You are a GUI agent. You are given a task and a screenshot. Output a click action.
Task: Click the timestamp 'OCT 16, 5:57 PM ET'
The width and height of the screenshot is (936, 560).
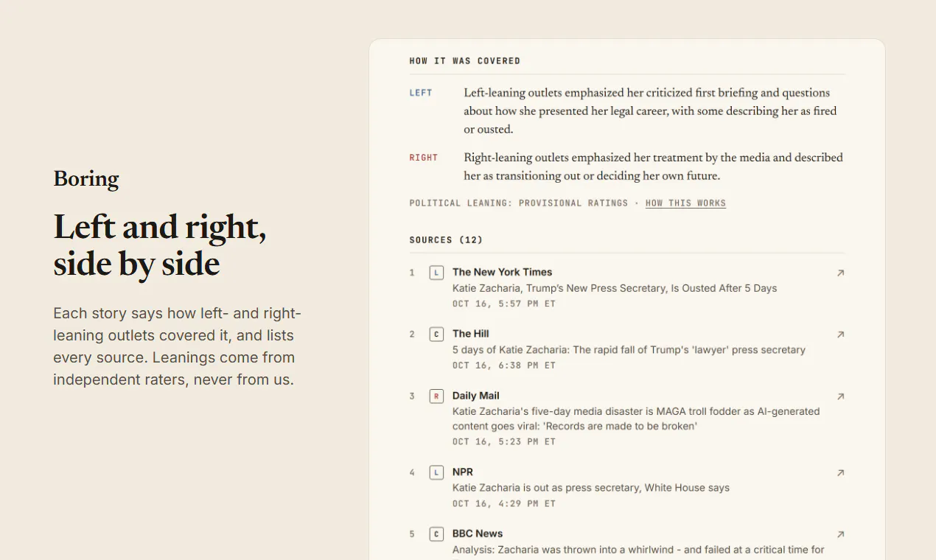pos(504,304)
